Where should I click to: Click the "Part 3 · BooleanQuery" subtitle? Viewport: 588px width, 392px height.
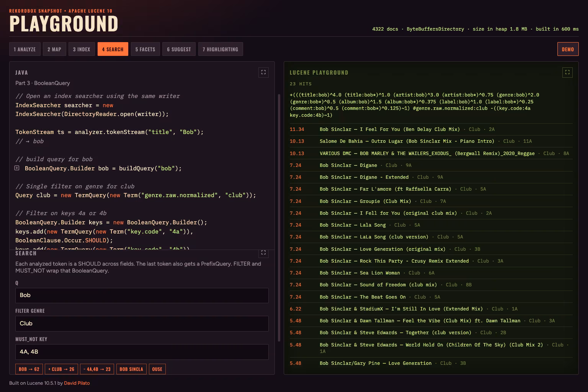pos(42,83)
